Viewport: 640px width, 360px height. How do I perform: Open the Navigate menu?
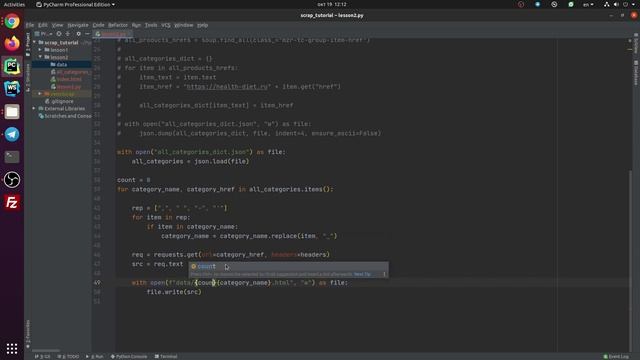point(78,25)
